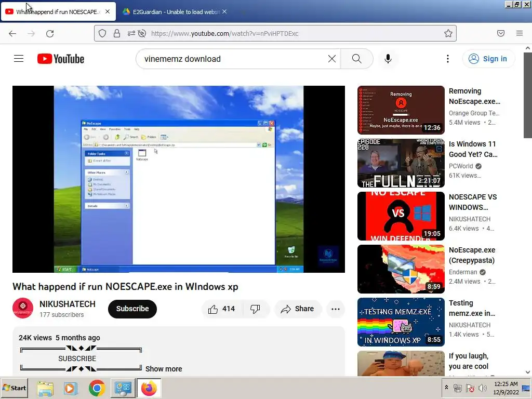532x399 pixels.
Task: Expand the description with Show more
Action: click(164, 369)
